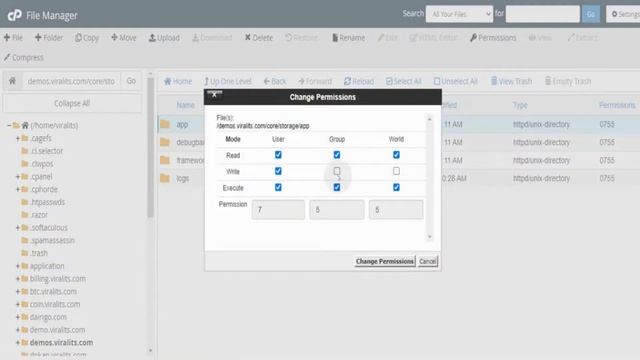Toggle User Write permission checkbox
Viewport: 640px width, 360px height.
click(x=278, y=171)
